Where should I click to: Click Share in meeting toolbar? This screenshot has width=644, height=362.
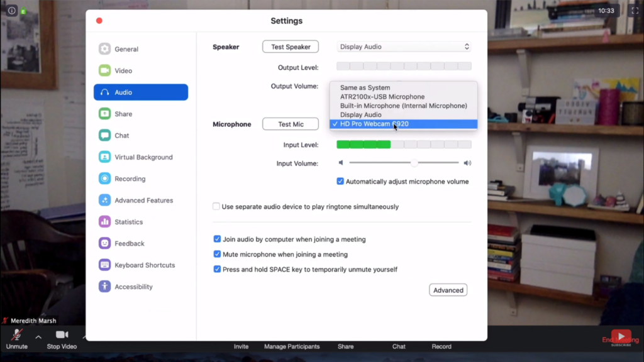point(345,346)
